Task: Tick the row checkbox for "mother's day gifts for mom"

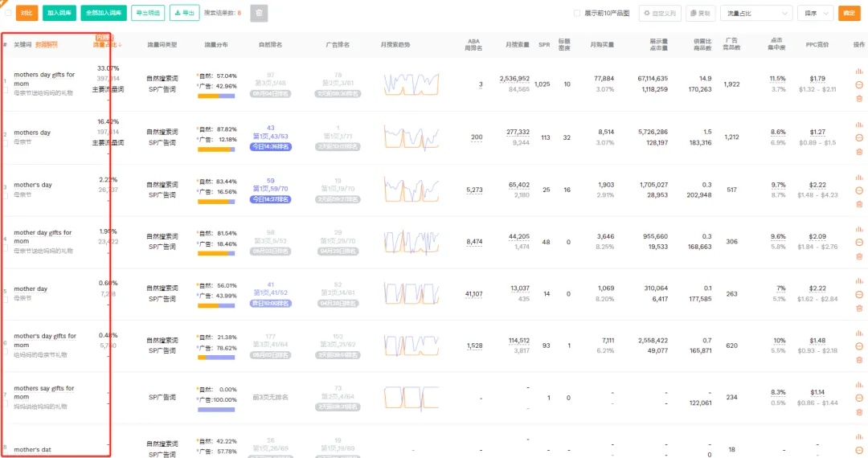Action: point(5,352)
